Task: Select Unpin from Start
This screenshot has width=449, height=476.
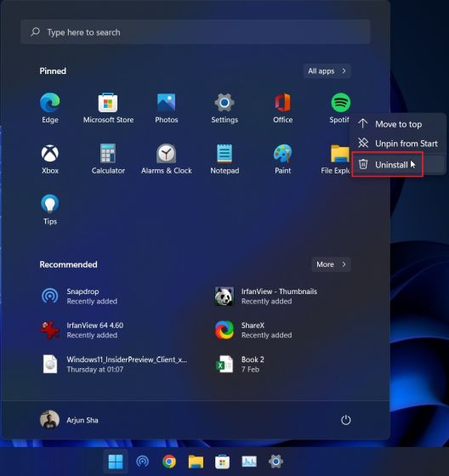Action: (x=398, y=144)
